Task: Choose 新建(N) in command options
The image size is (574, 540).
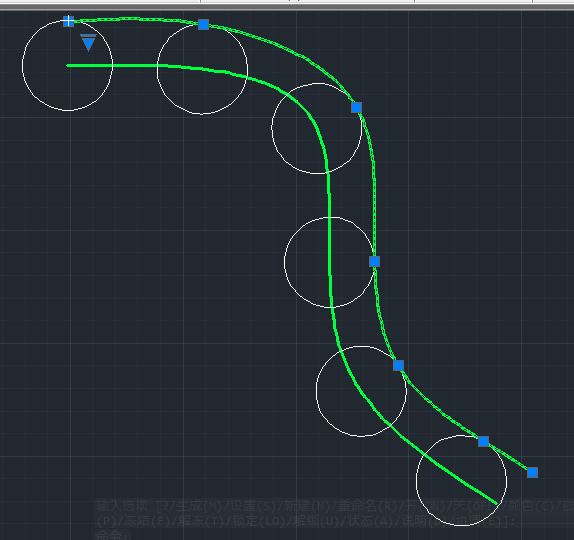Action: pos(307,506)
